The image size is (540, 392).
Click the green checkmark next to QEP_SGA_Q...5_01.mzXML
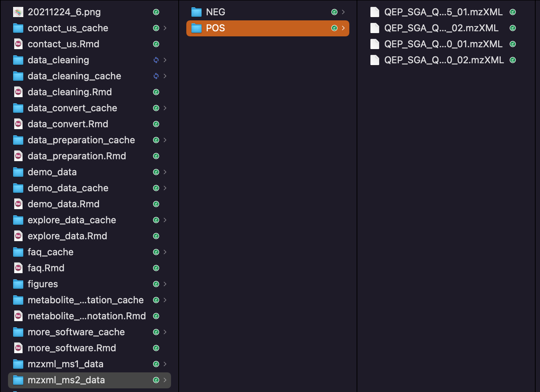pos(513,12)
